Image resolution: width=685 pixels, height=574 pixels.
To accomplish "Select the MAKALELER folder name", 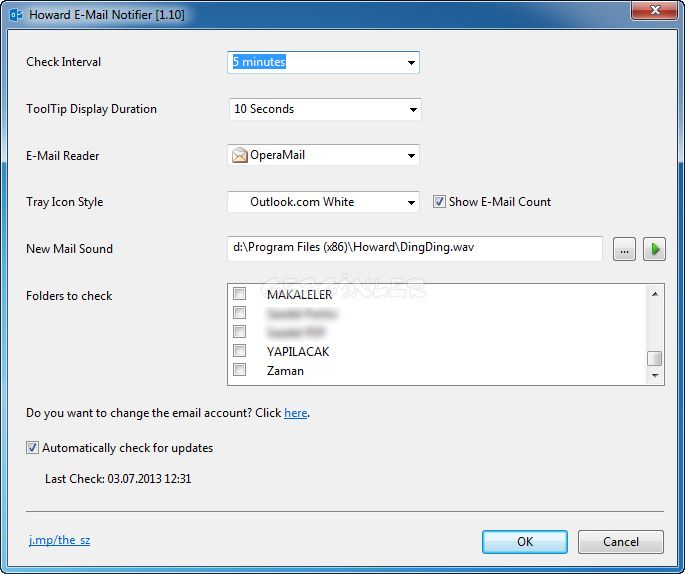I will tap(300, 295).
